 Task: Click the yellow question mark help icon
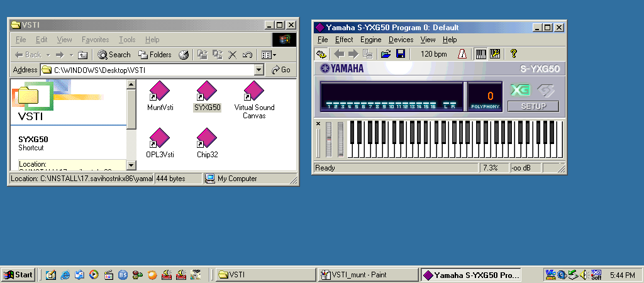click(x=513, y=54)
